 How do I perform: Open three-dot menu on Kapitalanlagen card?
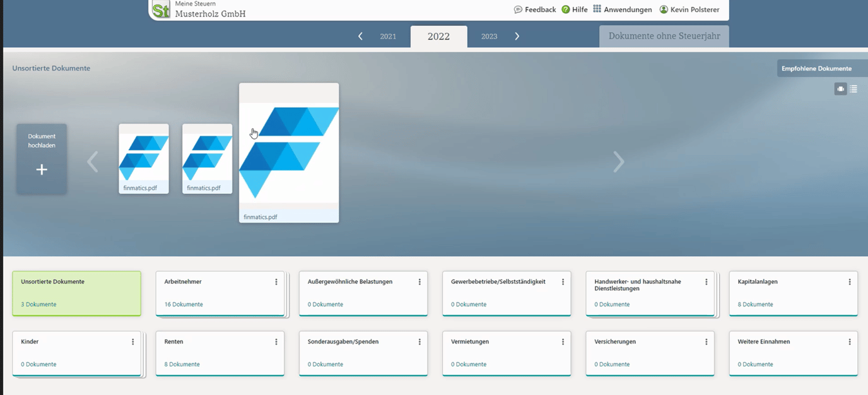click(x=850, y=282)
